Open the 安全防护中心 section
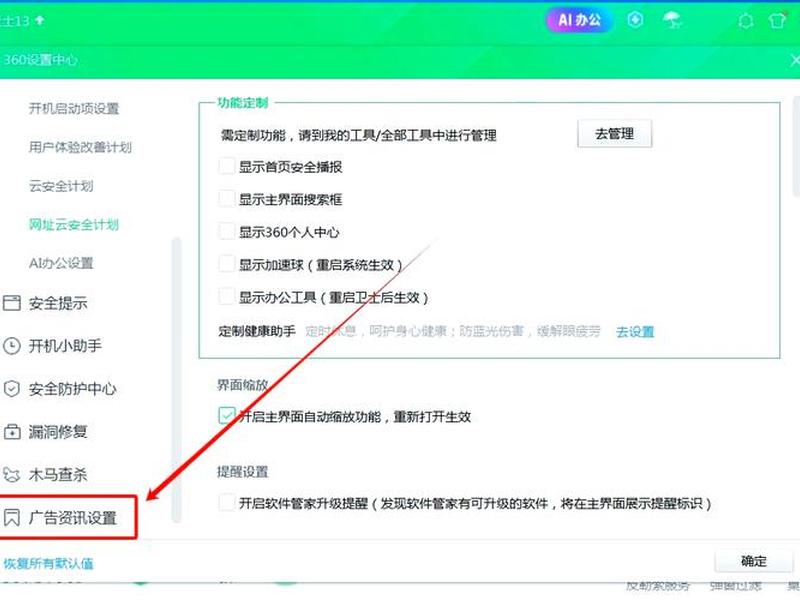Image resolution: width=800 pixels, height=600 pixels. 72,389
